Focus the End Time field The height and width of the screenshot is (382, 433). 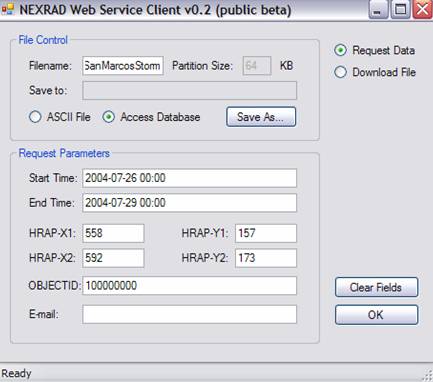189,203
